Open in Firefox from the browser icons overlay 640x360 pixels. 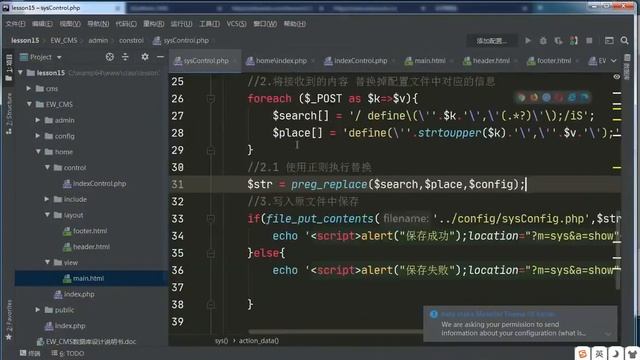[533, 97]
